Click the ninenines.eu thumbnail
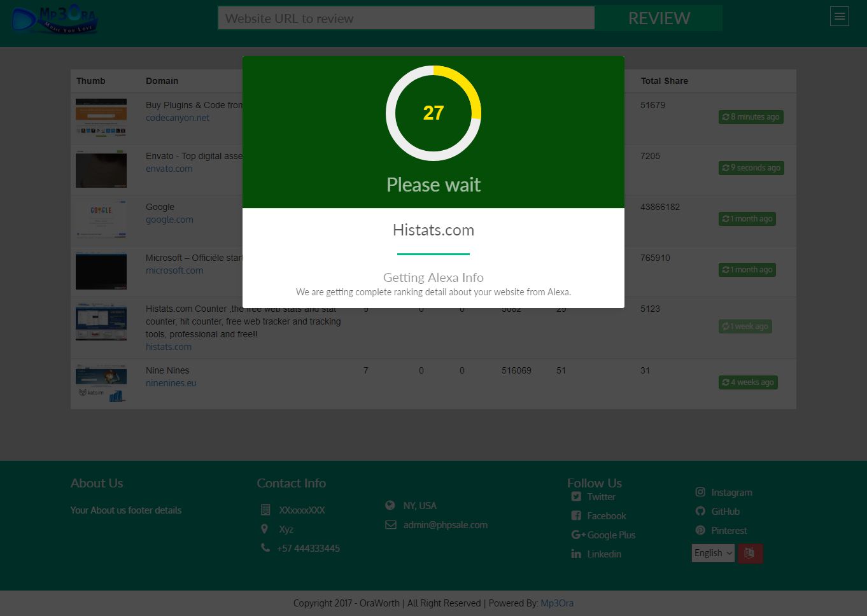This screenshot has width=867, height=616. pos(101,384)
